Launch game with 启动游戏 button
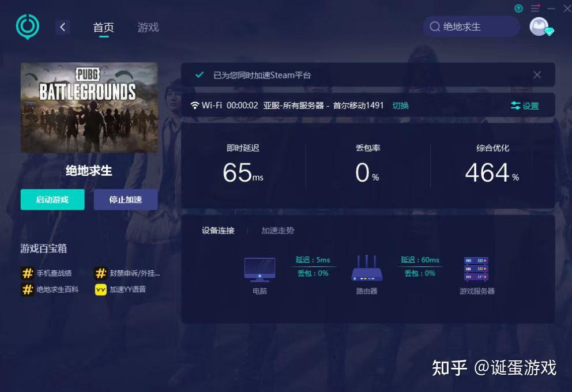The image size is (572, 392). pyautogui.click(x=52, y=199)
